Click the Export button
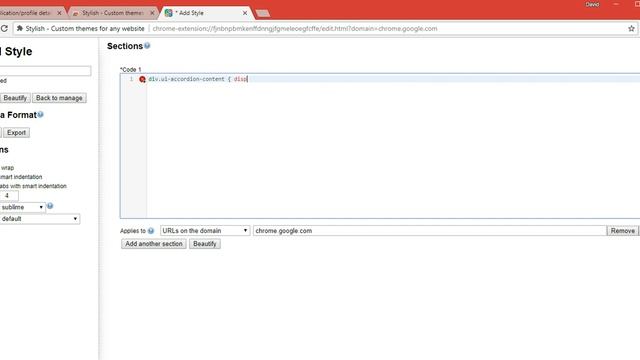 (16, 133)
